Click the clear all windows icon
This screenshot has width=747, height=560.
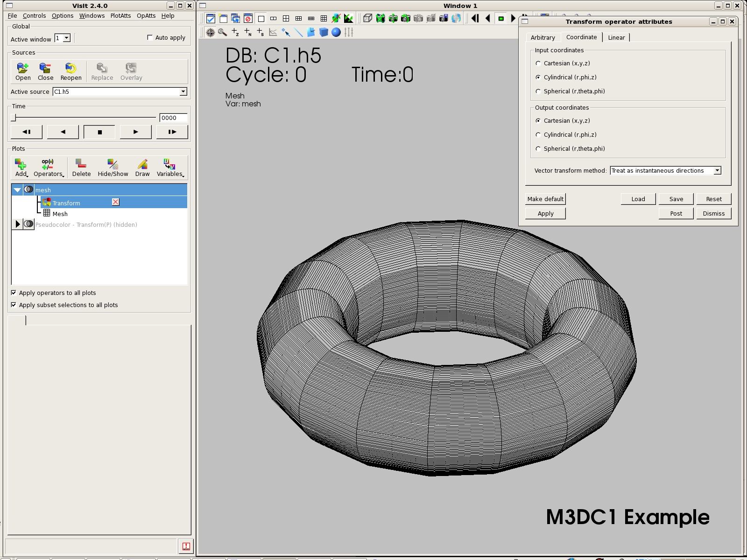tap(248, 19)
